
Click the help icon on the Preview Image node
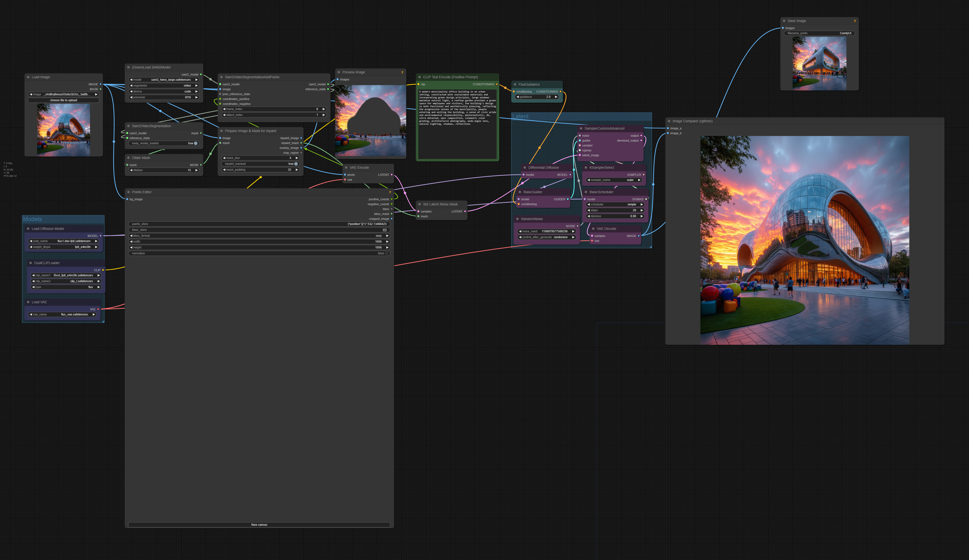coord(402,72)
